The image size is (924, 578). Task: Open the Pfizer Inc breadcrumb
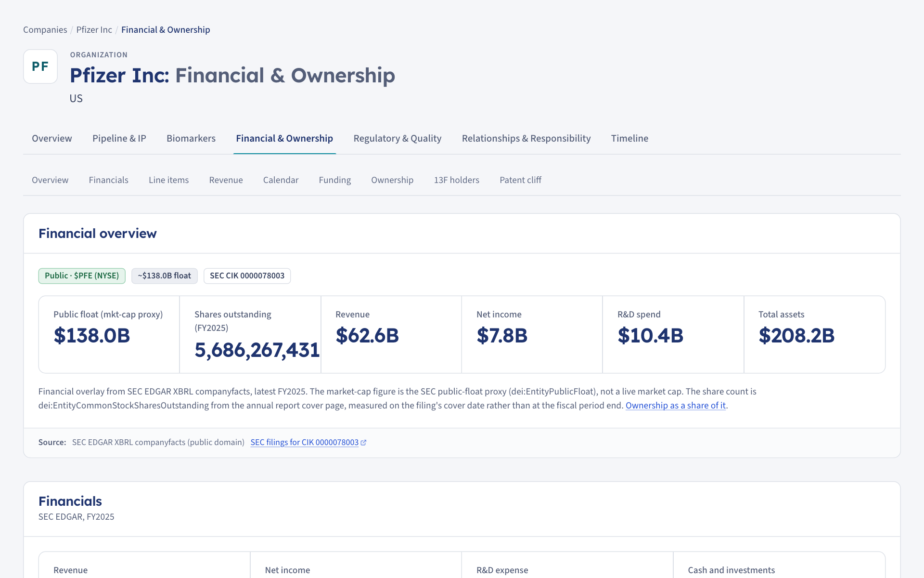[x=94, y=30]
